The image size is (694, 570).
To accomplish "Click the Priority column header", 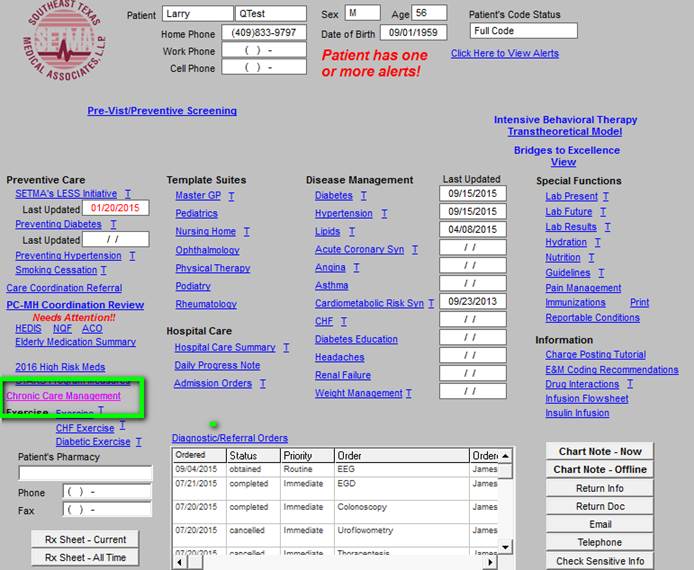I will tap(307, 455).
